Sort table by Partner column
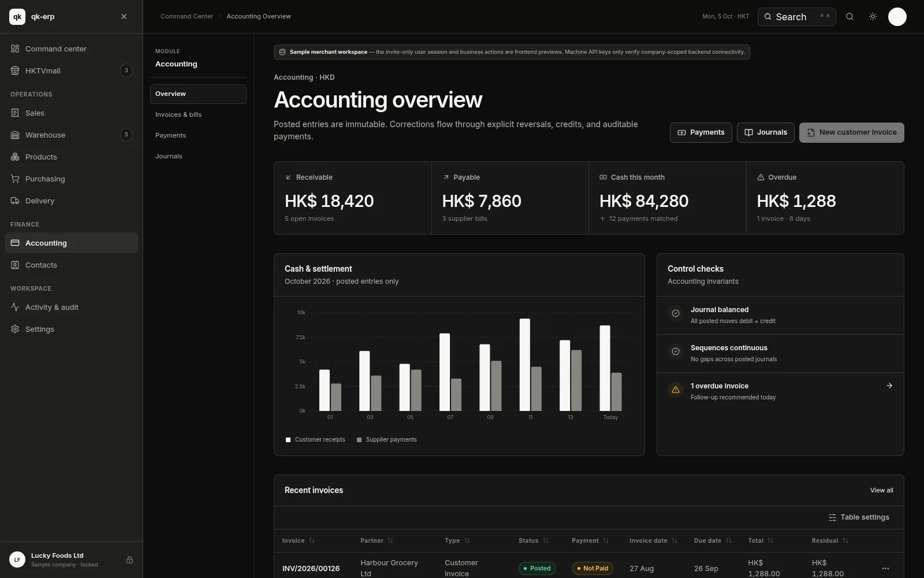Viewport: 924px width, 578px height. (x=377, y=540)
